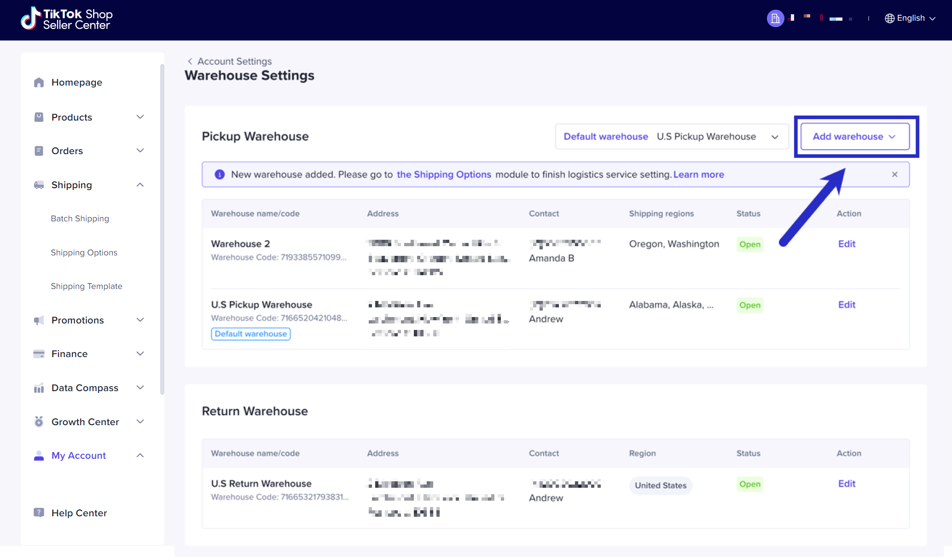
Task: Click the Data Compass sidebar icon
Action: 39,388
